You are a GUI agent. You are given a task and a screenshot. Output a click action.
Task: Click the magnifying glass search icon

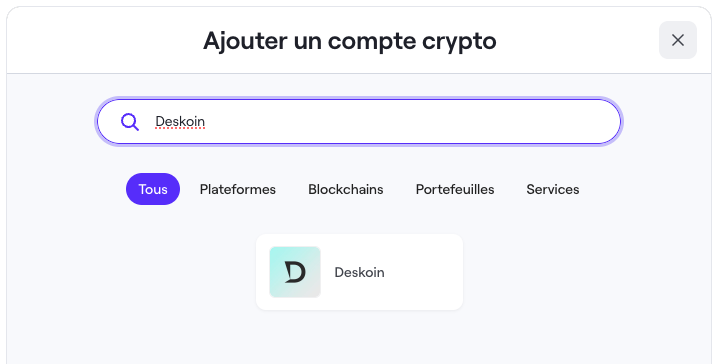[x=130, y=122]
